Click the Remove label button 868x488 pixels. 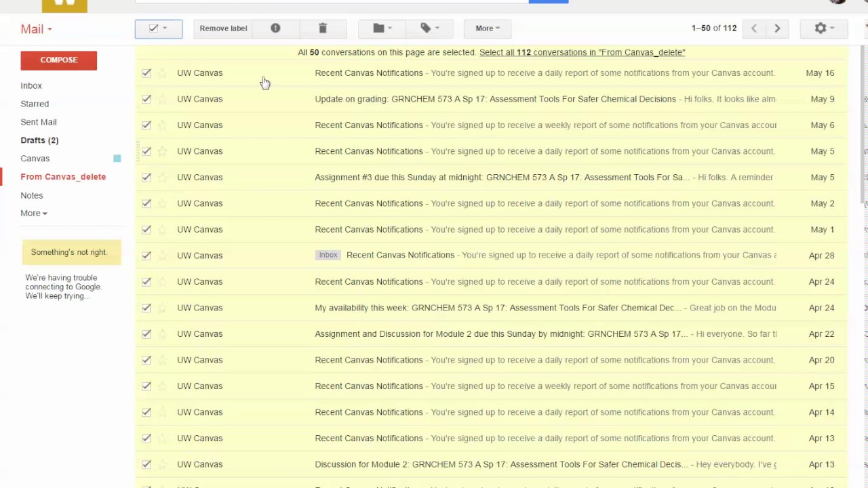(223, 28)
